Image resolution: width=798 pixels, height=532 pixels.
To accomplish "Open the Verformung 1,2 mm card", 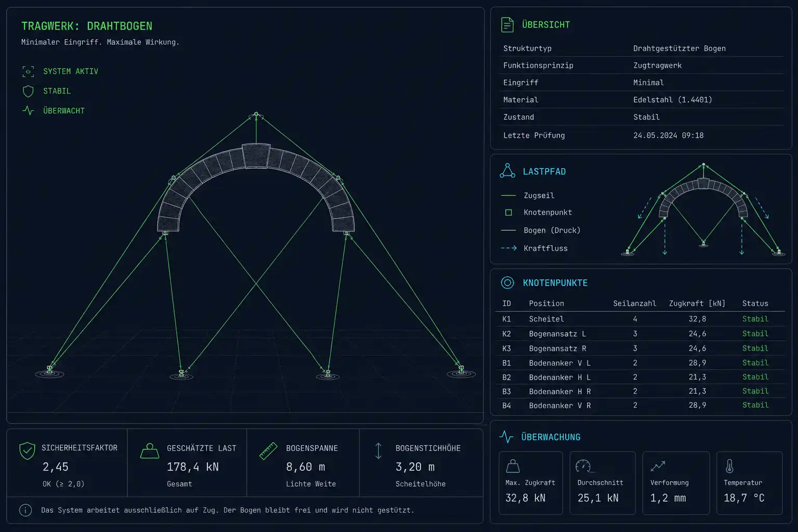I will coord(676,483).
